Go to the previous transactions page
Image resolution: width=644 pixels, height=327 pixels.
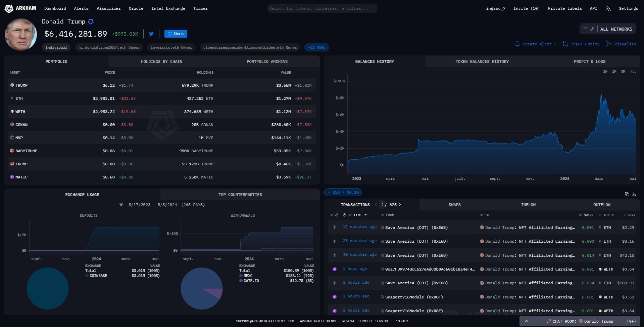[376, 205]
